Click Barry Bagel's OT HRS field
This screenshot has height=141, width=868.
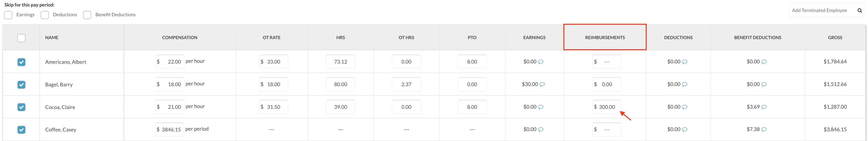406,85
